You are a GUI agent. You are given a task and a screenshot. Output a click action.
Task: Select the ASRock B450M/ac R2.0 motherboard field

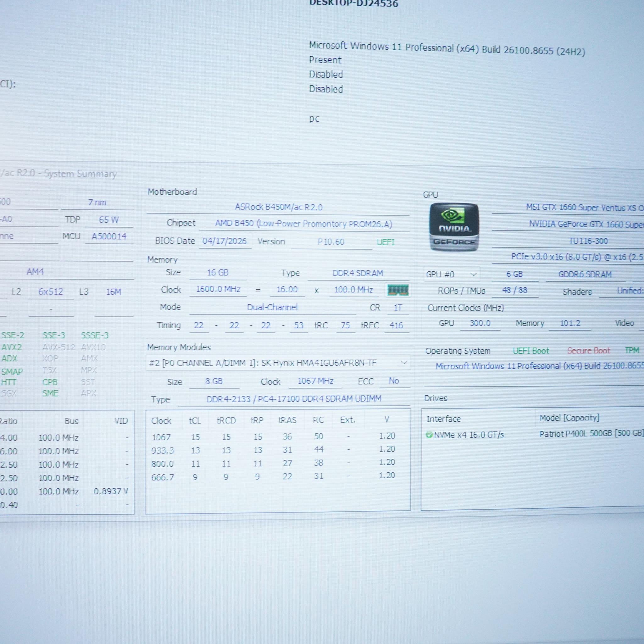pyautogui.click(x=278, y=207)
